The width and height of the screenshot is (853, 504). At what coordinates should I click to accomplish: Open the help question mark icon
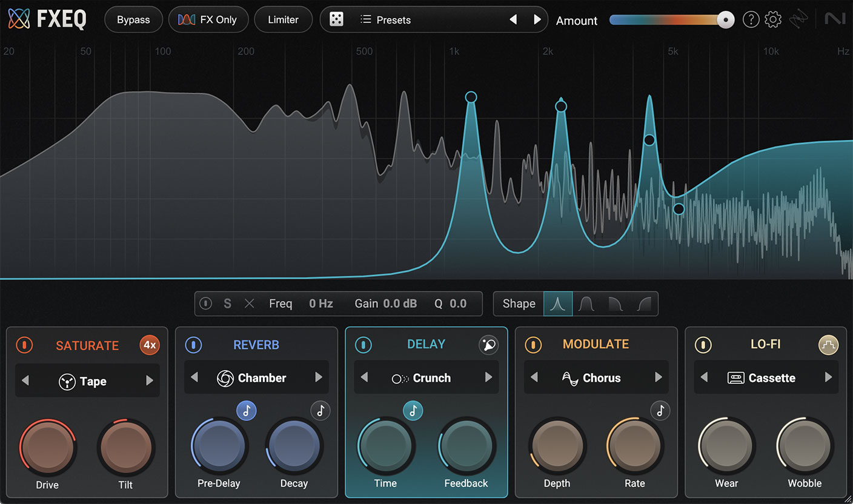click(x=751, y=20)
